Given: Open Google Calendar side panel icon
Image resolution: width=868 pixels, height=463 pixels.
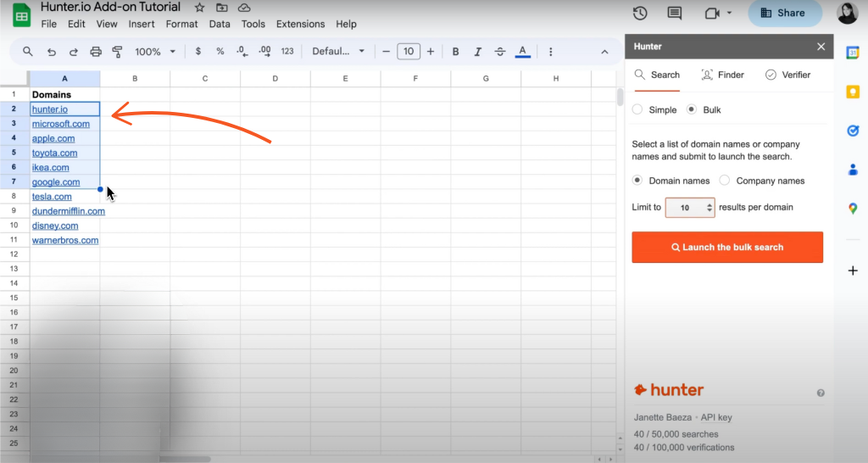Looking at the screenshot, I should pos(853,53).
